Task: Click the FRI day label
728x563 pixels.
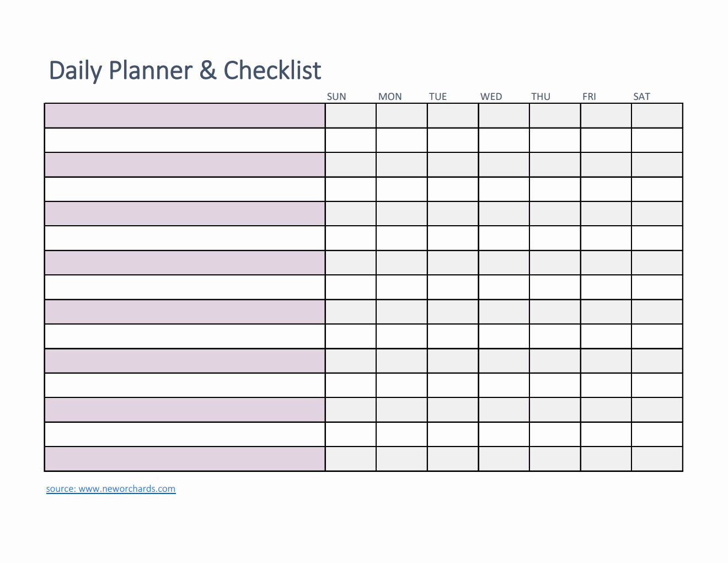Action: (589, 97)
